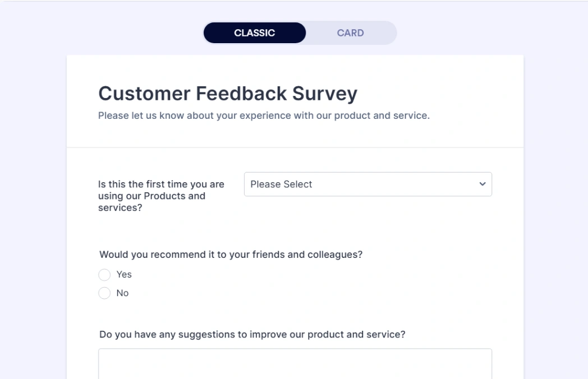588x379 pixels.
Task: Pick an answer for No option
Action: pos(104,293)
